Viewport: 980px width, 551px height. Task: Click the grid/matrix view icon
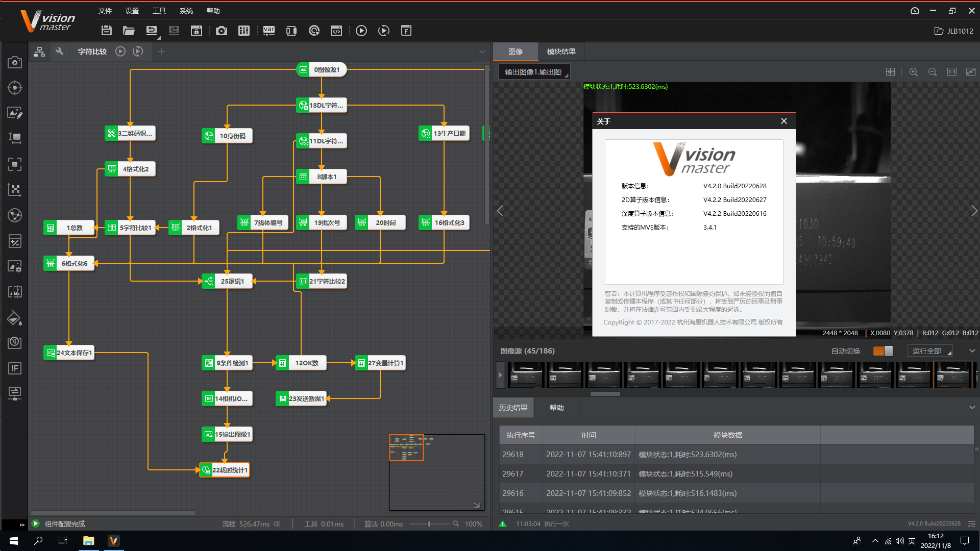pos(891,72)
